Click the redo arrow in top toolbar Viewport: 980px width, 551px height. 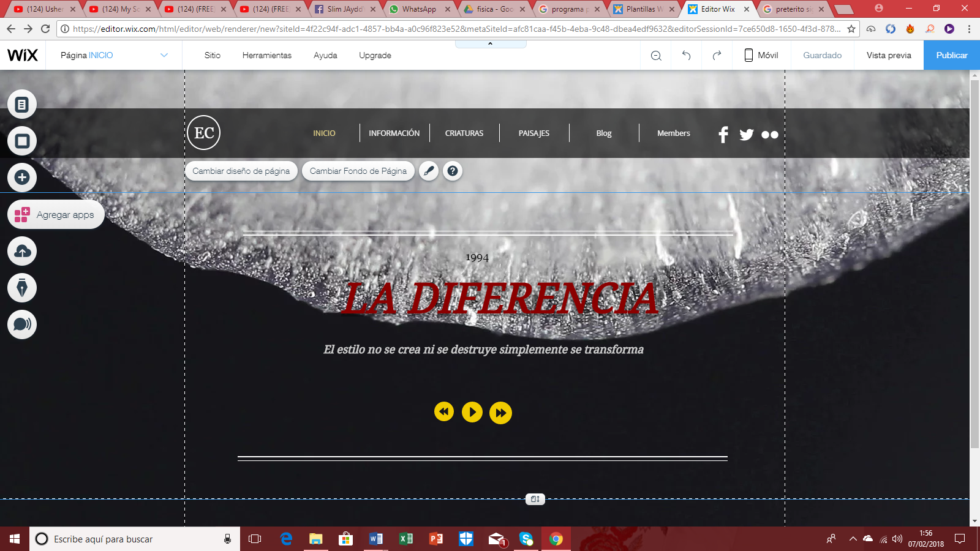point(717,56)
